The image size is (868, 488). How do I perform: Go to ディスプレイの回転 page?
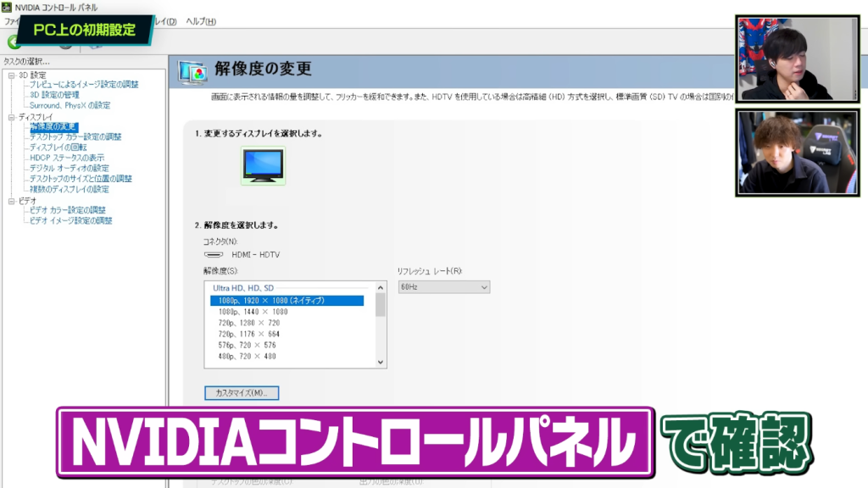point(58,147)
